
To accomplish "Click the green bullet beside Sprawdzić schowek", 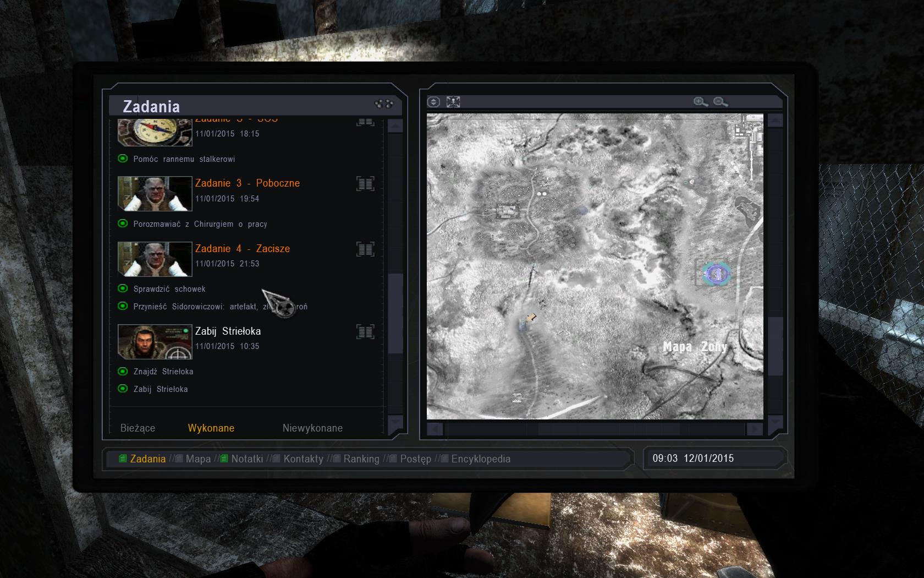I will [123, 288].
